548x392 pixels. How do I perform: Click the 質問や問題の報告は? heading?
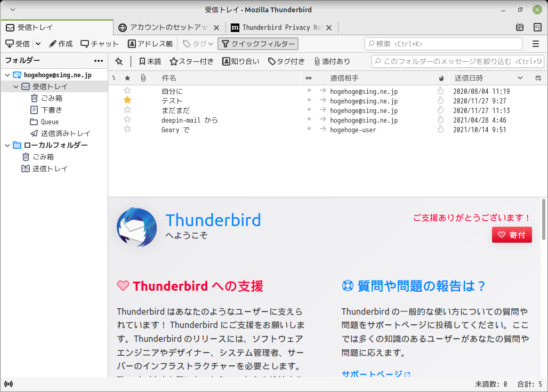421,286
